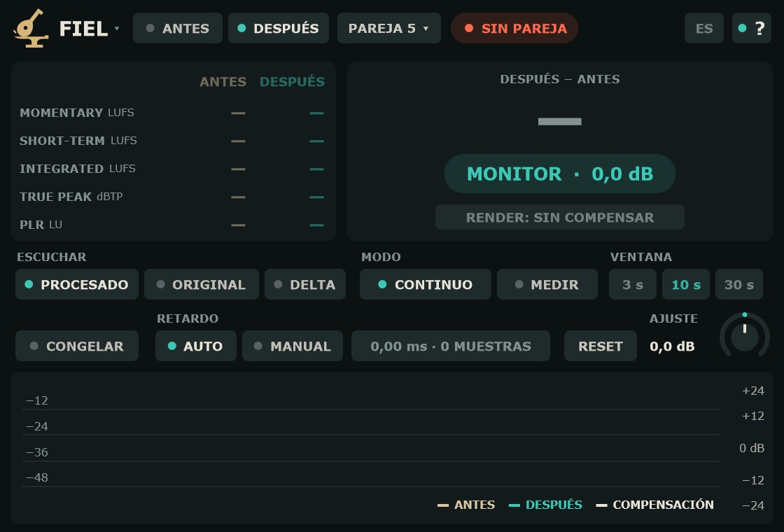The height and width of the screenshot is (532, 784).
Task: Set delay to MANUAL
Action: pos(293,346)
